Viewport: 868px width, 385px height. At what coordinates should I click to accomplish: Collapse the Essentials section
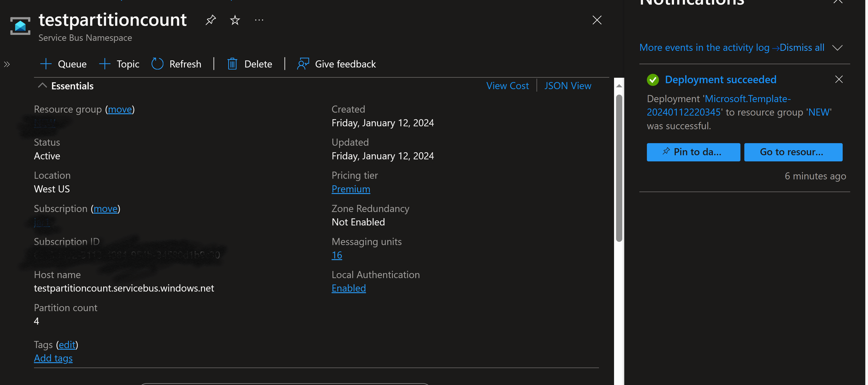pos(66,86)
